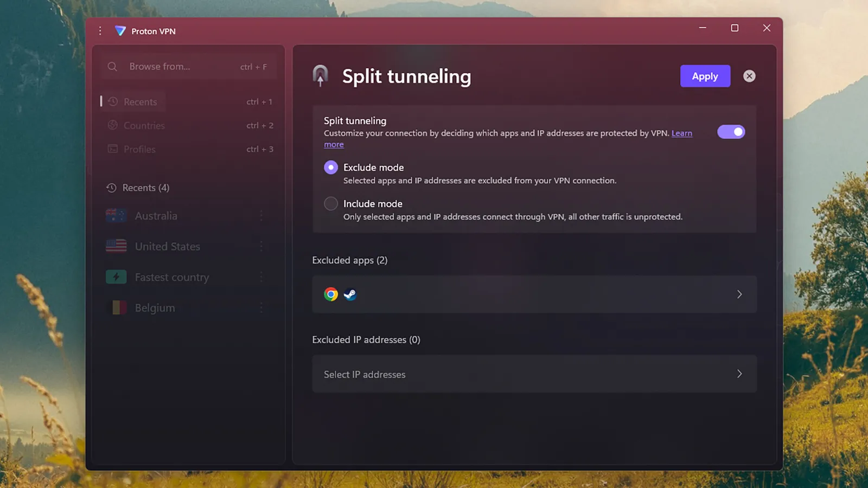Image resolution: width=868 pixels, height=488 pixels.
Task: Click the Belgium flag icon
Action: tap(116, 307)
